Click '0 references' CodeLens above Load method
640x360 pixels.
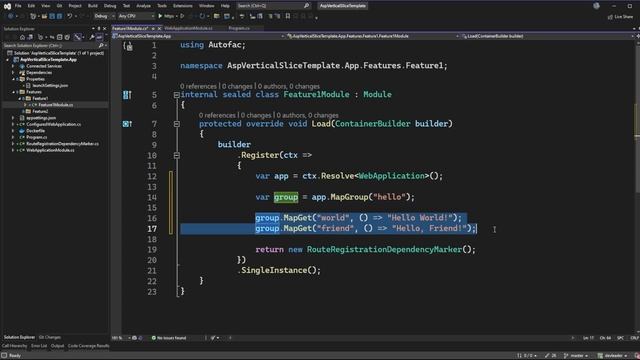[217, 116]
